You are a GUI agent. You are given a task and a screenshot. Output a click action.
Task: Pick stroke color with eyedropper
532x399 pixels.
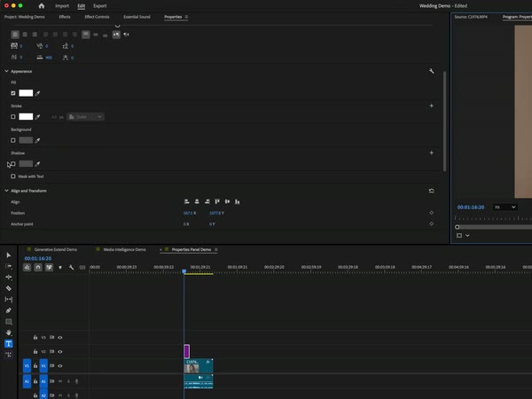click(37, 117)
